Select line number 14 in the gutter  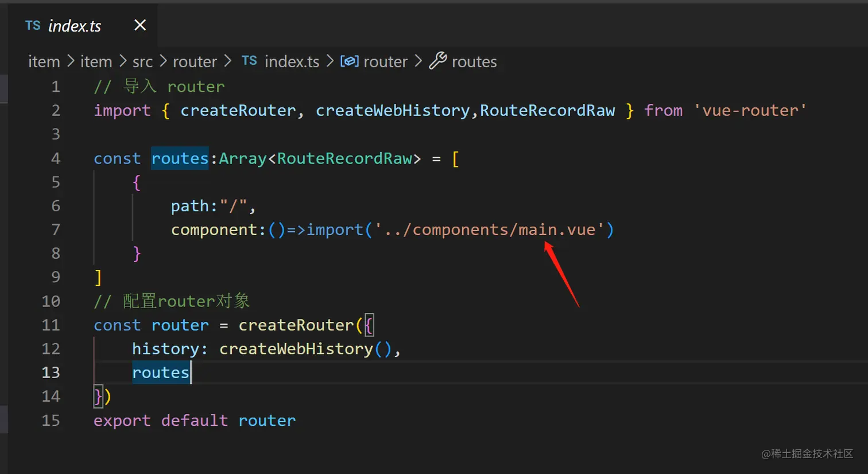click(51, 397)
